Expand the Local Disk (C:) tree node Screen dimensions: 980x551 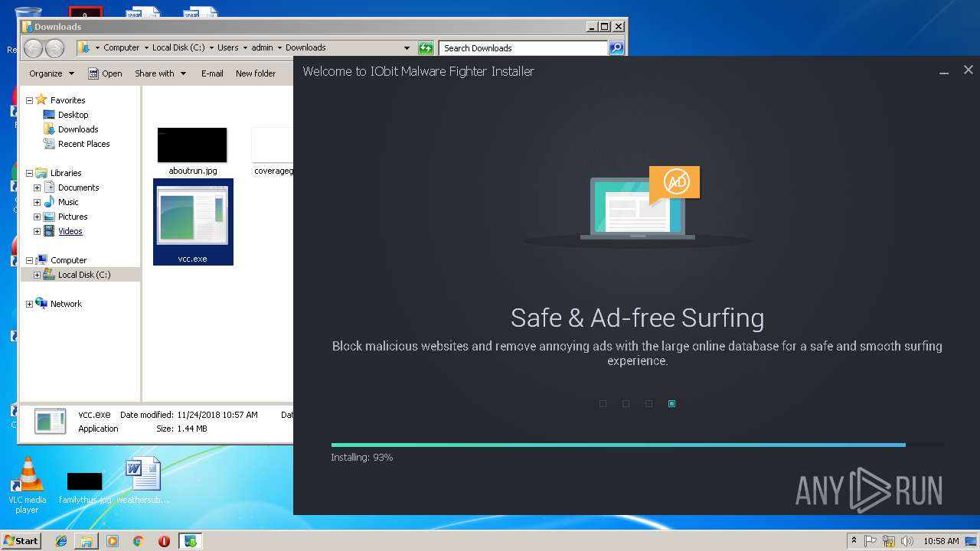point(37,275)
